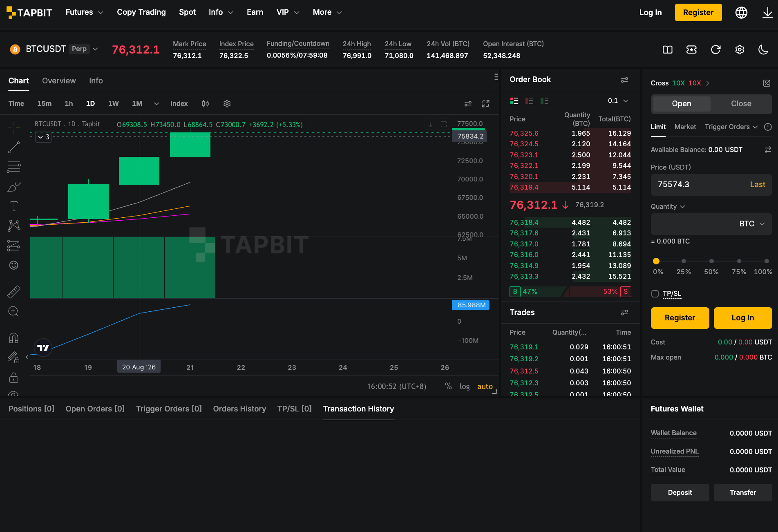778x532 pixels.
Task: Activate the zoom in tool
Action: pos(14,311)
